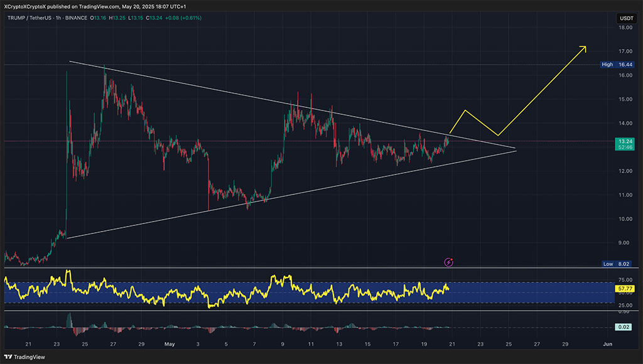Click the 12.00 price axis label

[625, 171]
